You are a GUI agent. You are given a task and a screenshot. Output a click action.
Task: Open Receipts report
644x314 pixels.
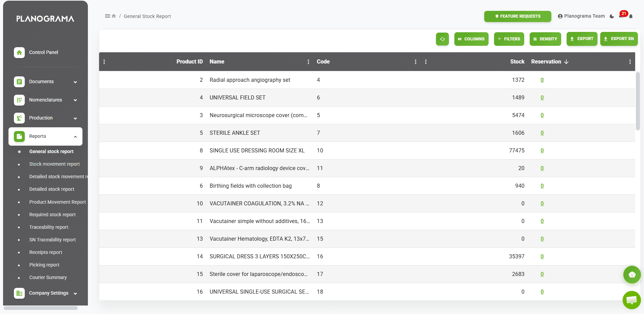pos(46,252)
